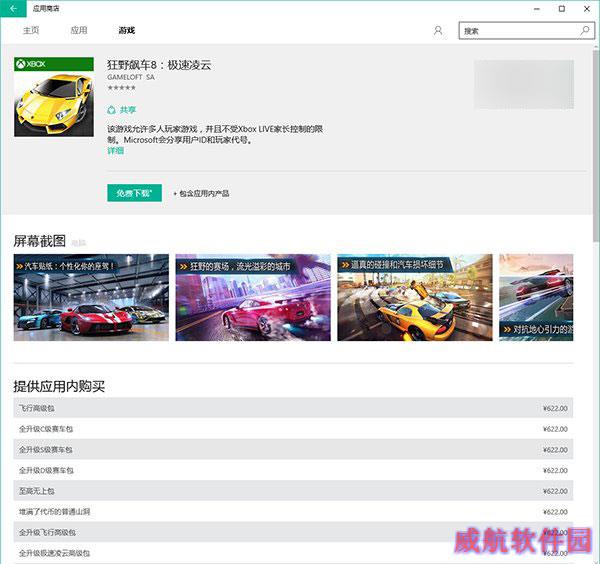Click the back arrow in the title bar

coord(13,8)
